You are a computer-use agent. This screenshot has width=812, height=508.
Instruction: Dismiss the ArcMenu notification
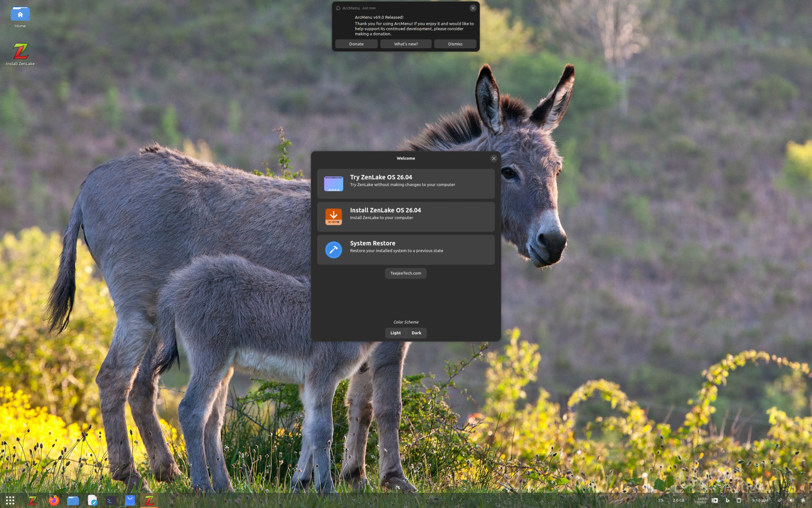pyautogui.click(x=455, y=44)
